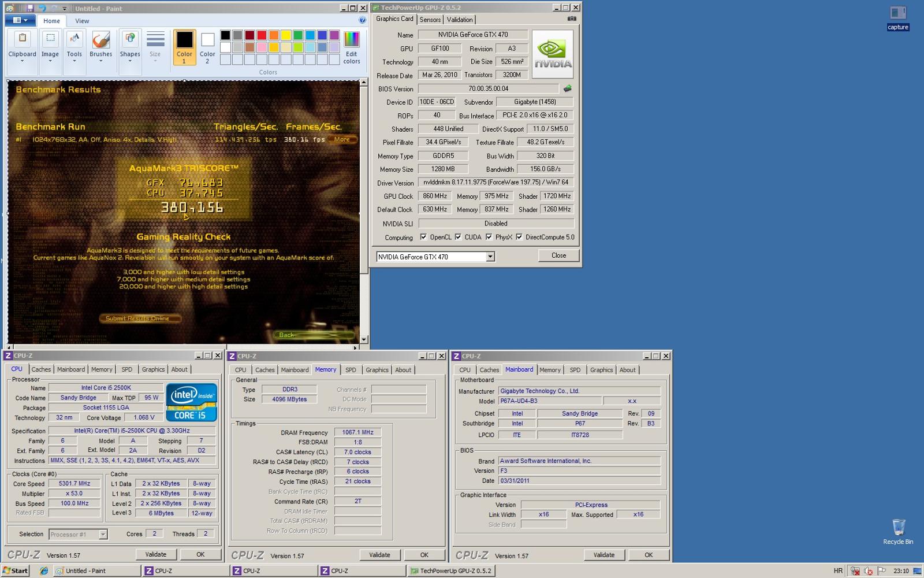Select the Color 2 swatch in Paint

pyautogui.click(x=207, y=47)
